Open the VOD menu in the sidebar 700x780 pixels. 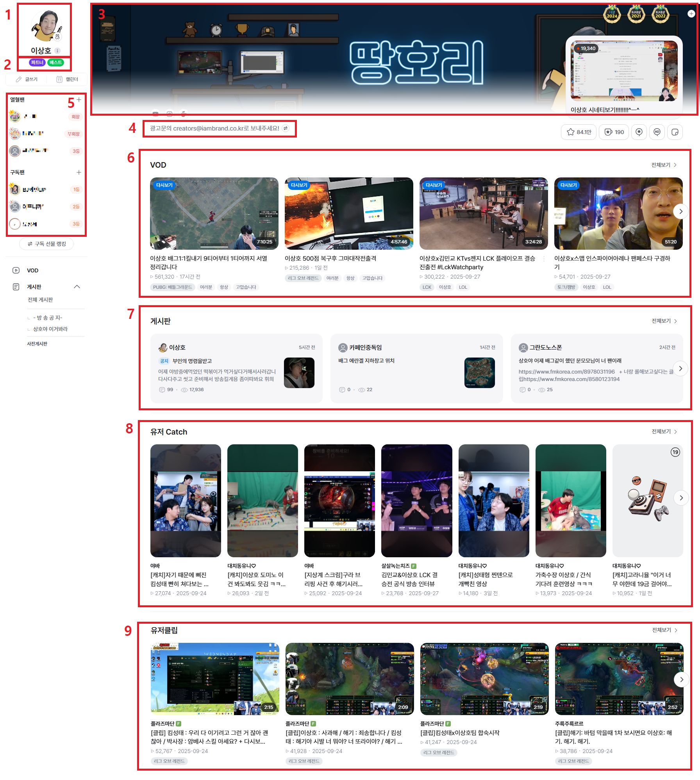32,270
